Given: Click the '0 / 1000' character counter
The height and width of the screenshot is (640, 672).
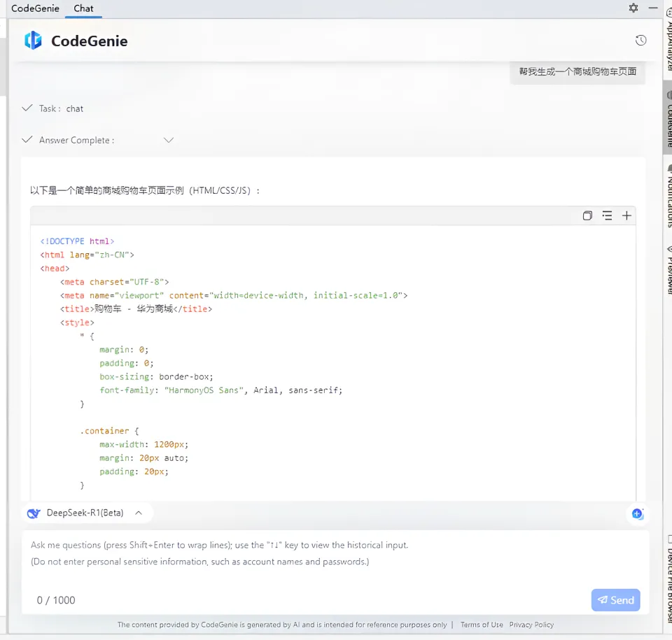Looking at the screenshot, I should tap(56, 600).
